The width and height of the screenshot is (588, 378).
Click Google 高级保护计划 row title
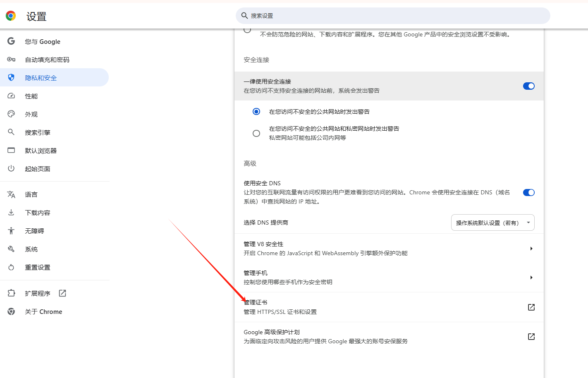[x=272, y=332]
